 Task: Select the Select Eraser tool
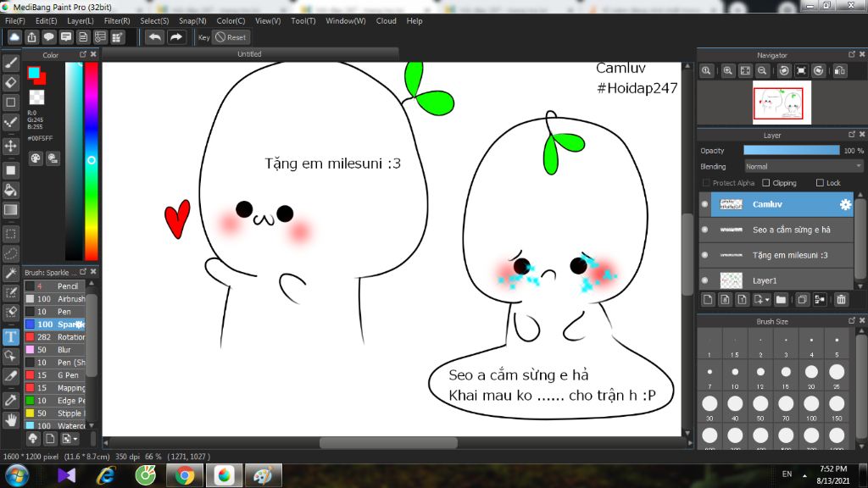click(10, 313)
